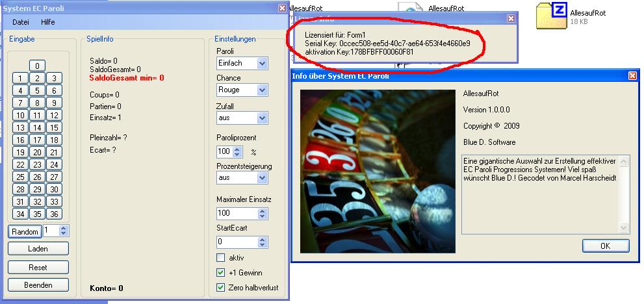Click the Random button

pos(25,232)
